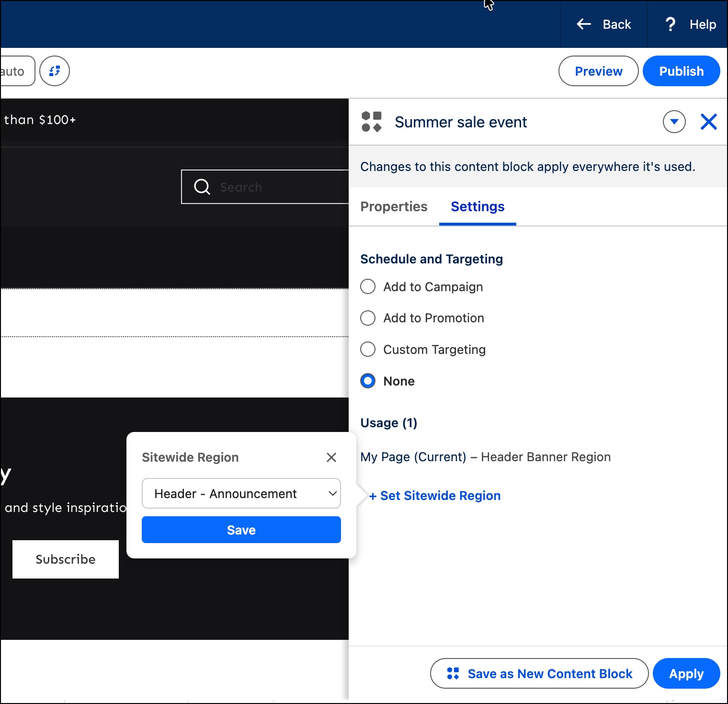Select Add to Promotion radio button
Viewport: 728px width, 704px height.
tap(368, 318)
